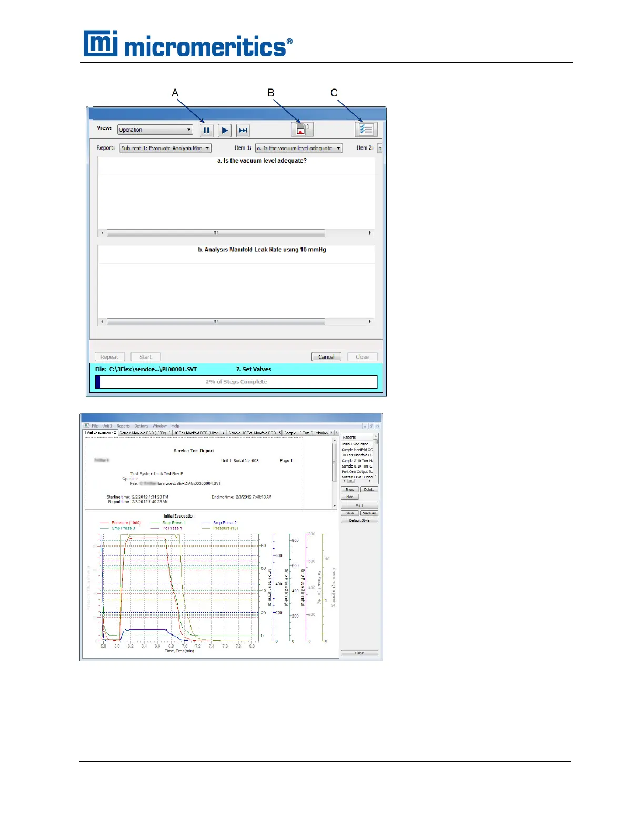644x834 pixels.
Task: Select Sample Manifold OG in Reports list
Action: [357, 450]
